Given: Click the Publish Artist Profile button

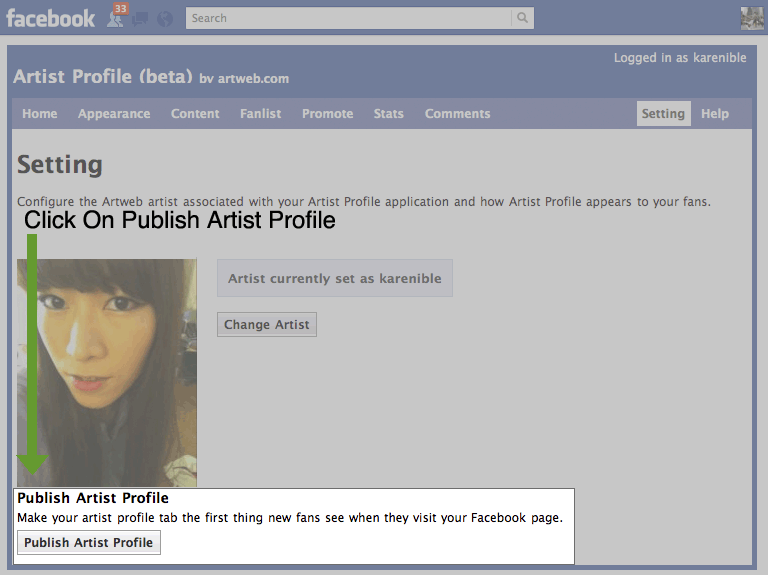Looking at the screenshot, I should point(89,543).
